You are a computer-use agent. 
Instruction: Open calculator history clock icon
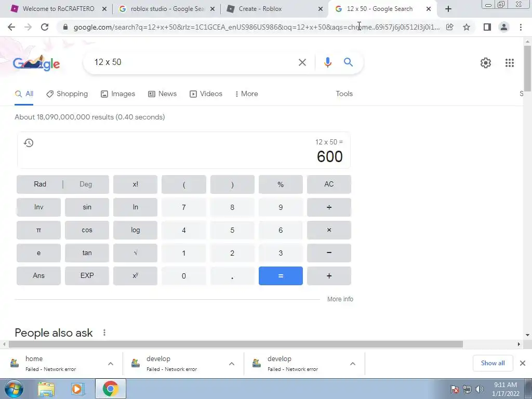(x=29, y=143)
